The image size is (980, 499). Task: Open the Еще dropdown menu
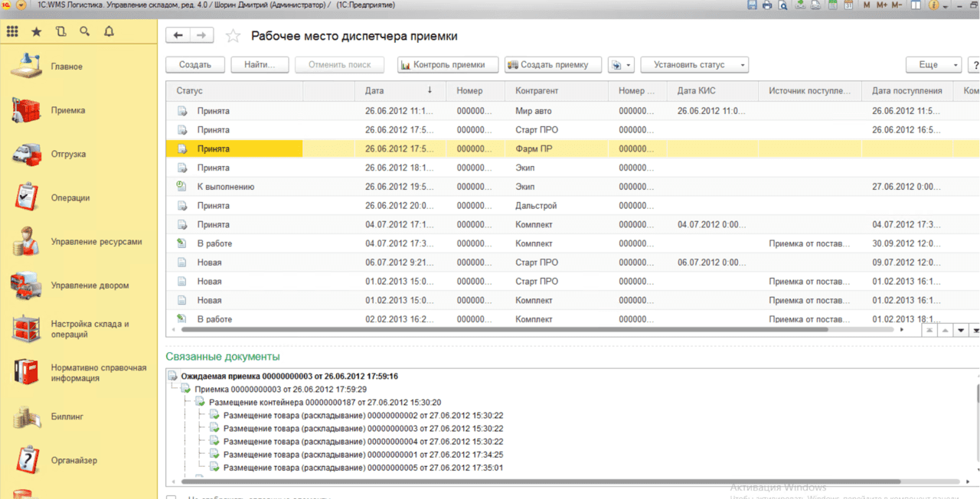(933, 65)
